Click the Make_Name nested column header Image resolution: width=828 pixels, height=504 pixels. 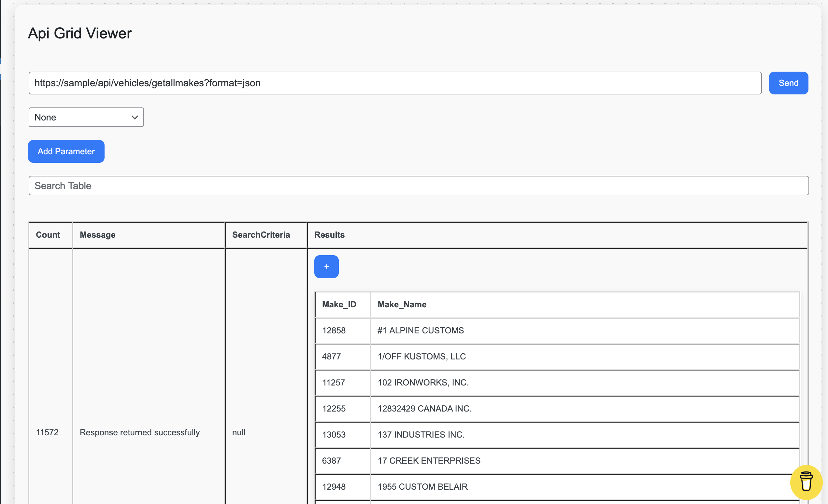pyautogui.click(x=402, y=304)
